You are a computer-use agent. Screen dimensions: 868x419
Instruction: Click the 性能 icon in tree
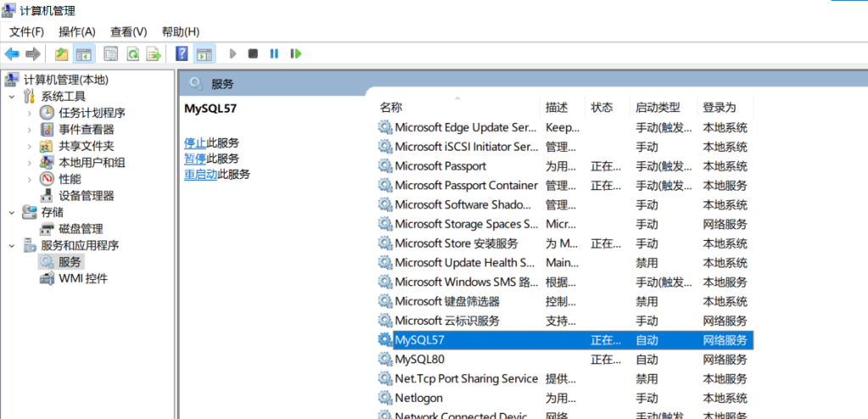[x=47, y=179]
